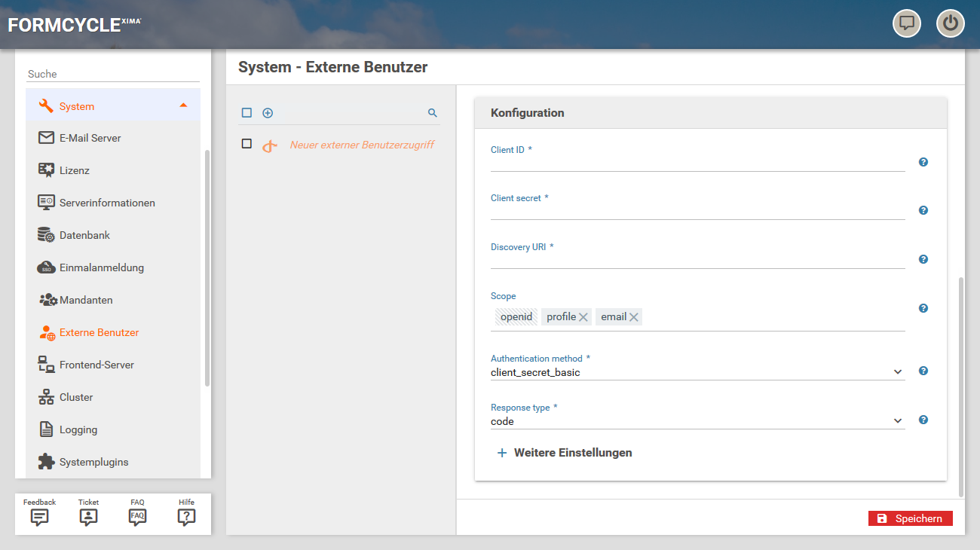Click the Frontend-Server icon
980x550 pixels.
pos(46,365)
